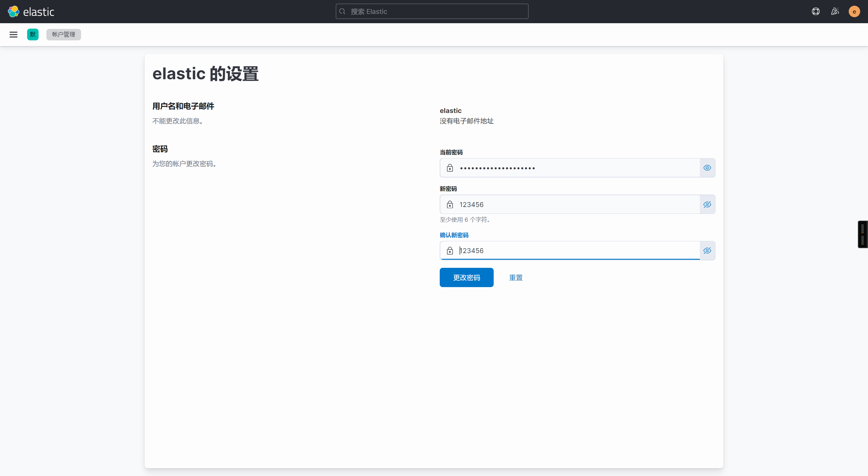
Task: Open the help lifebuoy menu icon
Action: [816, 11]
